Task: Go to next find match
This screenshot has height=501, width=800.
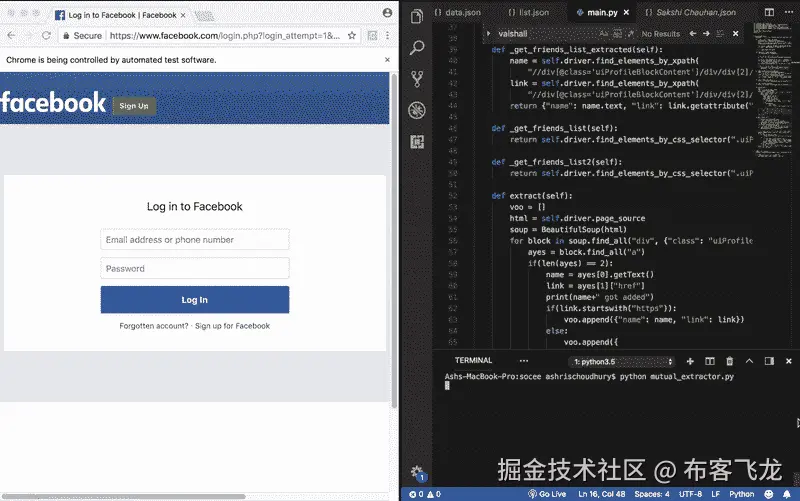Action: (706, 34)
